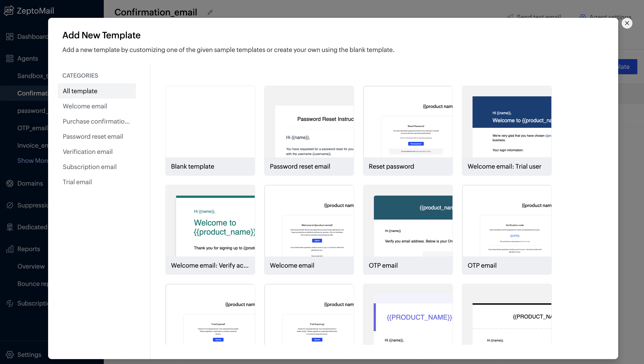Switch to the Password reset email category

[93, 136]
